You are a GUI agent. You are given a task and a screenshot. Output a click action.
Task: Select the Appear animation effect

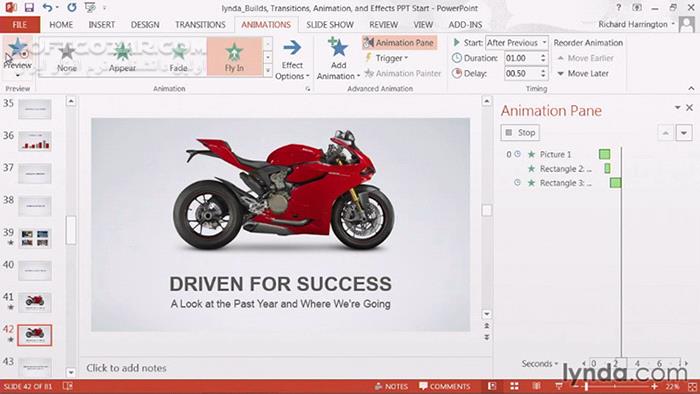(122, 57)
